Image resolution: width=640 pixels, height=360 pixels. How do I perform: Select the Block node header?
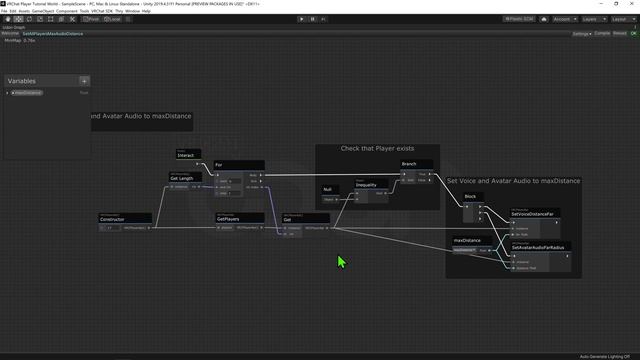tap(473, 196)
